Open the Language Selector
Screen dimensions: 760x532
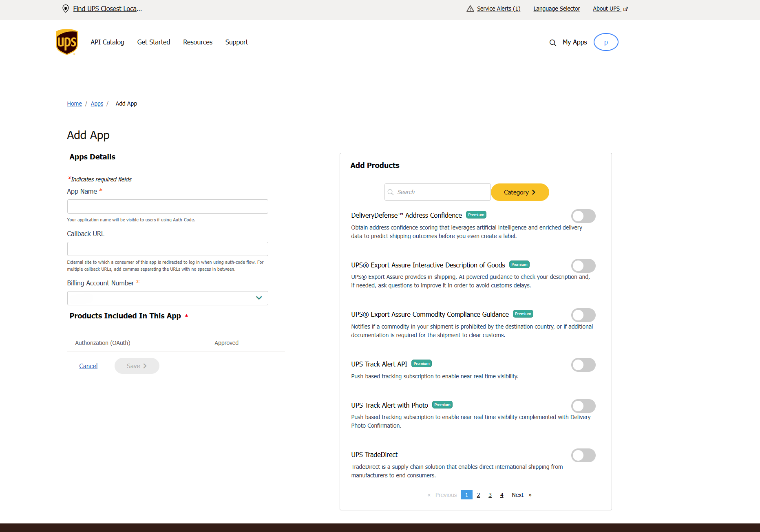click(x=557, y=9)
